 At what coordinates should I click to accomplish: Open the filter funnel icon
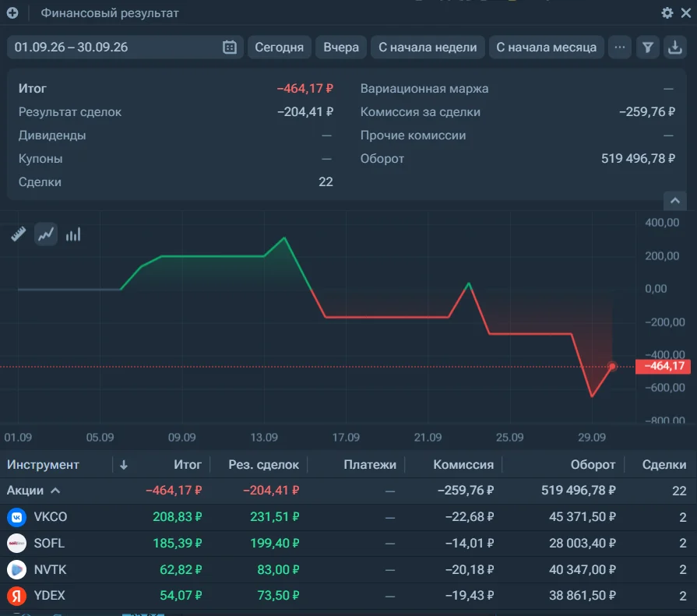648,47
